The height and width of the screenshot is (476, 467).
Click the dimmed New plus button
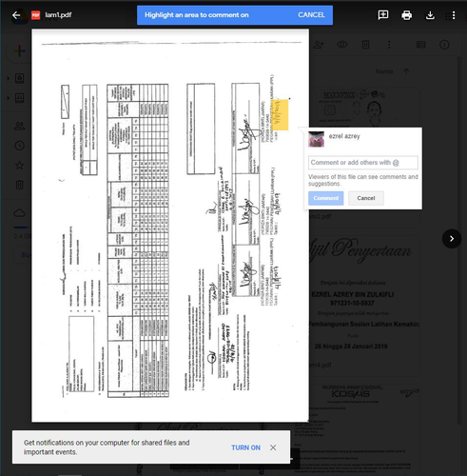coord(20,50)
